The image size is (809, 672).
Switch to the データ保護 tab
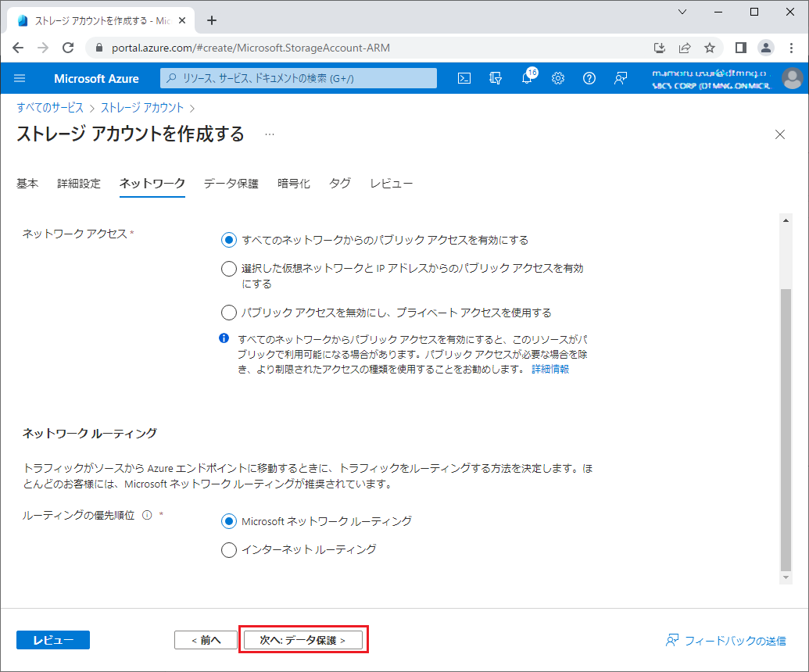tap(231, 184)
